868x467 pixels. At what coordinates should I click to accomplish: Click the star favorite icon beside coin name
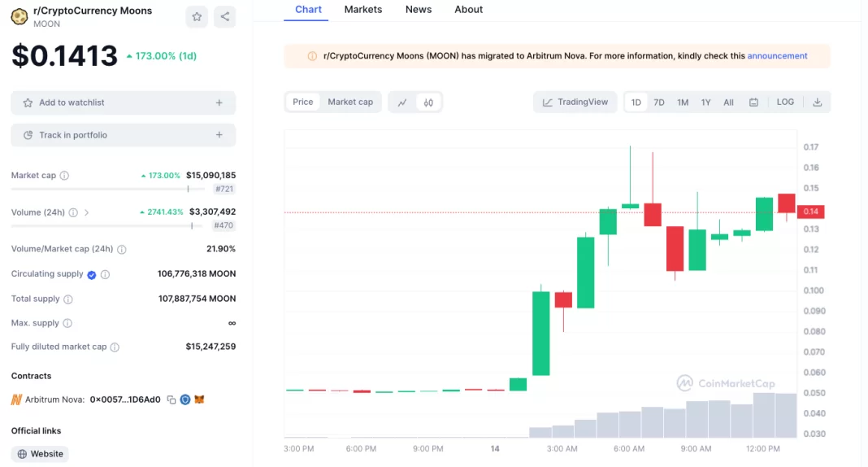tap(196, 16)
